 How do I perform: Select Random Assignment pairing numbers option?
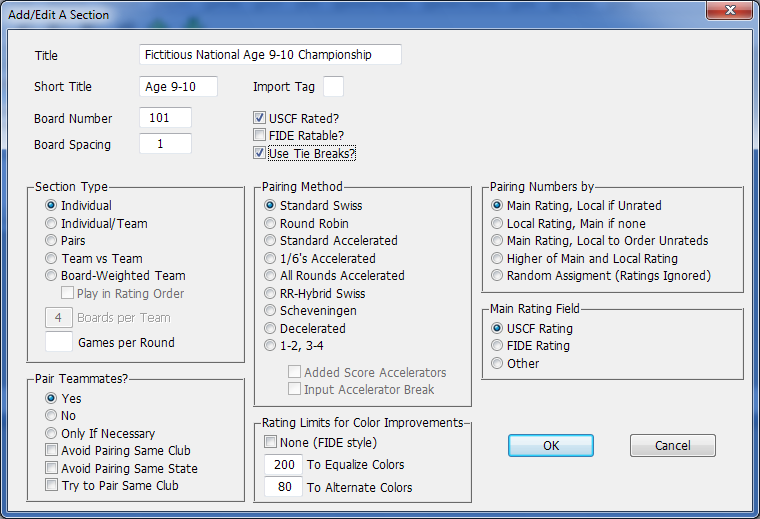pyautogui.click(x=497, y=276)
